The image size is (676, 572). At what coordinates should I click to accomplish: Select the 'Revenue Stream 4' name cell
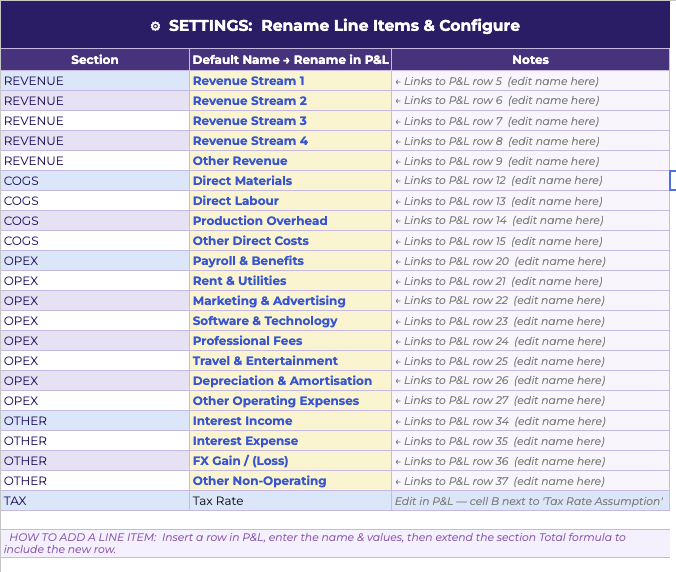(x=290, y=141)
